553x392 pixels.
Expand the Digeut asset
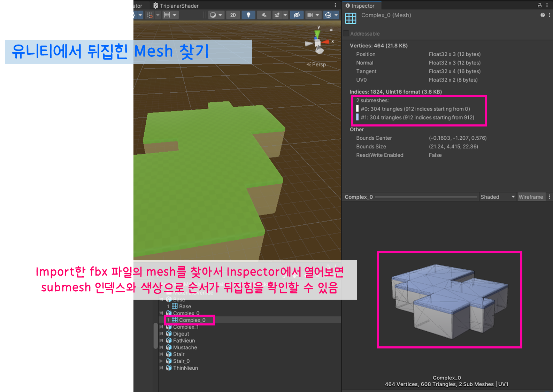(161, 333)
